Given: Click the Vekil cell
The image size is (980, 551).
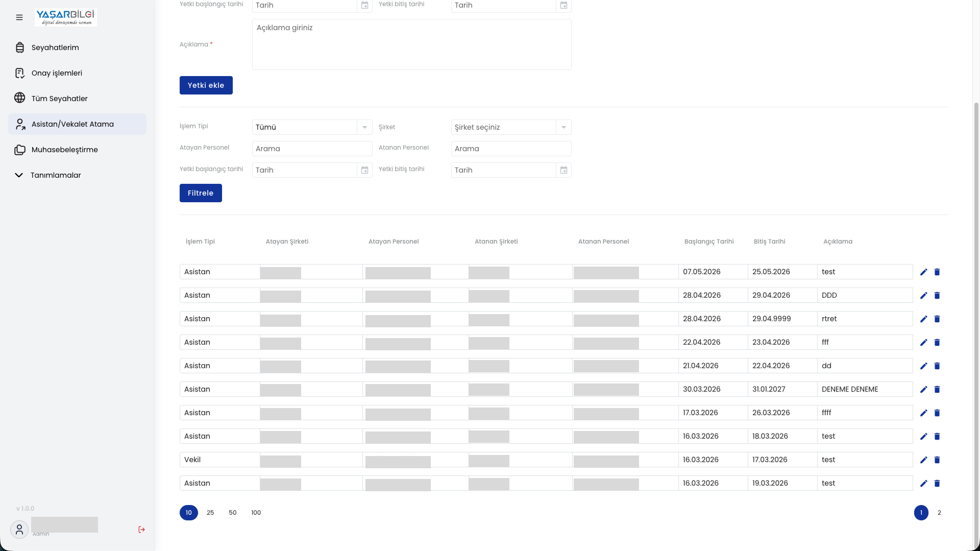Looking at the screenshot, I should point(220,460).
